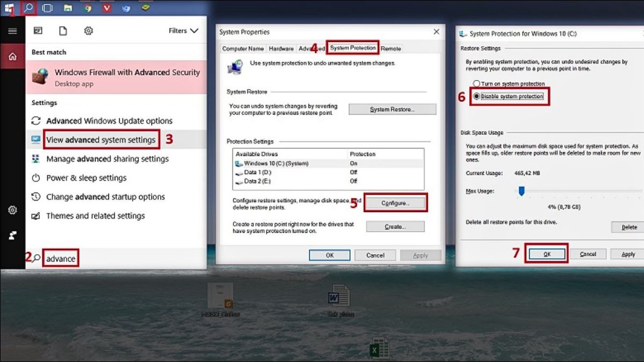This screenshot has width=644, height=362.
Task: Click the Protection column header
Action: tap(385, 154)
